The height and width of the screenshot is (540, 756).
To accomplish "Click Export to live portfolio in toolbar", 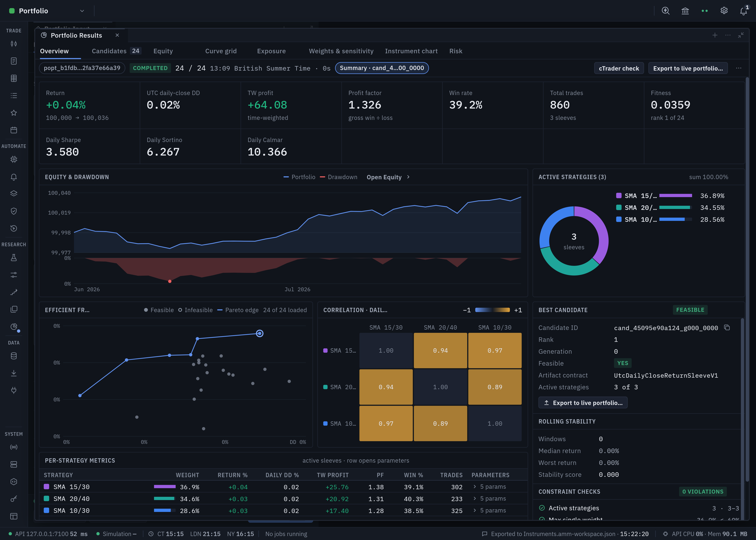I will pyautogui.click(x=688, y=68).
